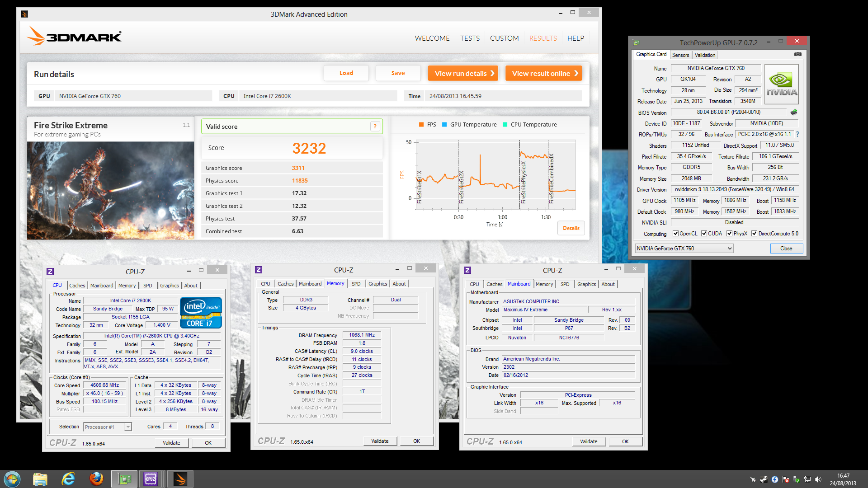The height and width of the screenshot is (488, 868).
Task: Click the teal CPU Temperature legend swatch
Action: pyautogui.click(x=505, y=125)
